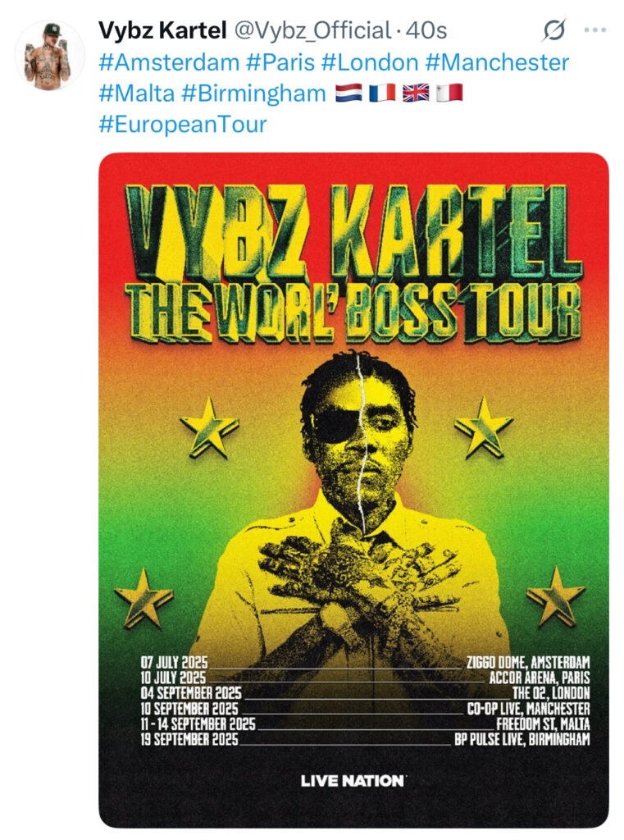Click the Vybz Kartel title on poster
This screenshot has width=624, height=840.
pos(353,232)
